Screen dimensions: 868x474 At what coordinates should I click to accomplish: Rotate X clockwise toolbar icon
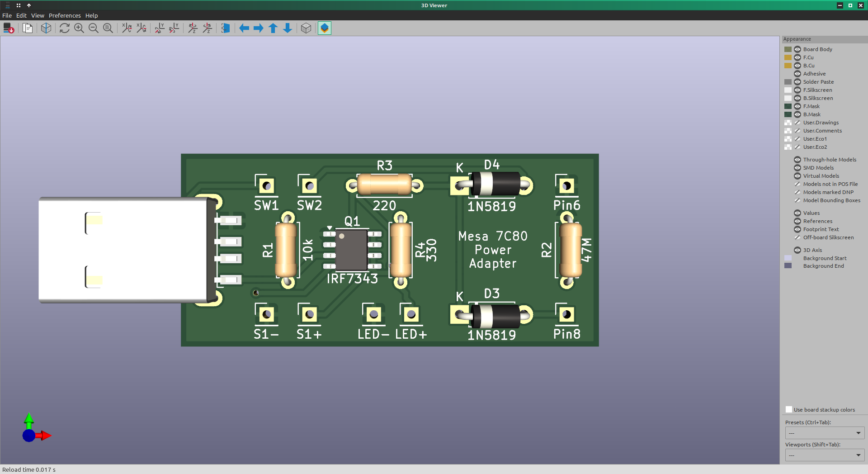[127, 28]
